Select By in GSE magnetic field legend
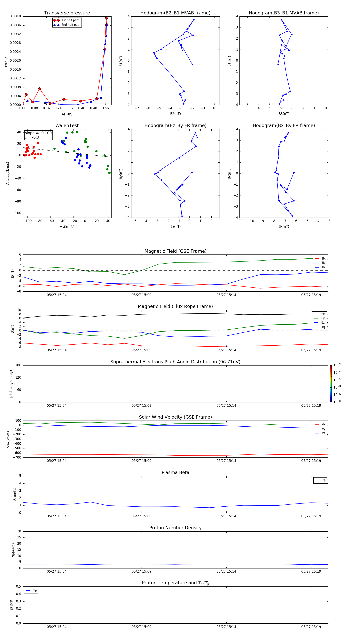Screen dimensions: 351x644 pos(320,263)
